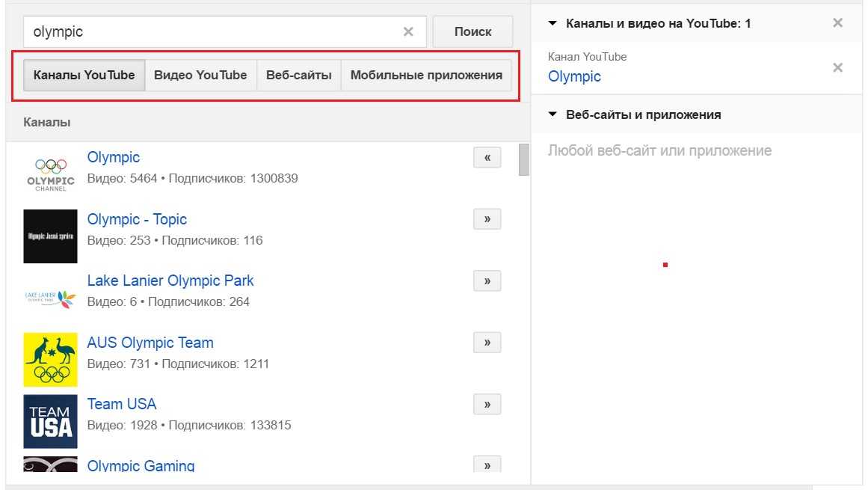Add AUS Olympic Team with » button
Viewport: 868px width, 490px height.
(487, 342)
